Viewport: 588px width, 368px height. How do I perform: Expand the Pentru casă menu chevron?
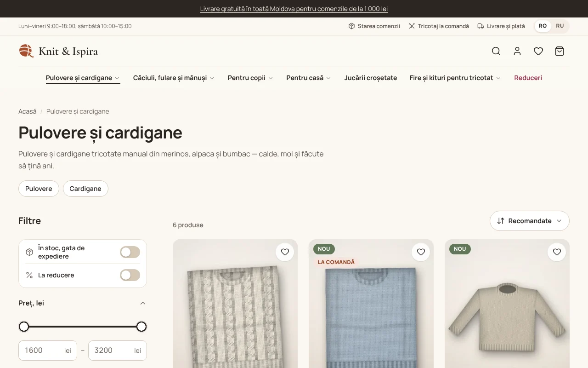click(328, 78)
